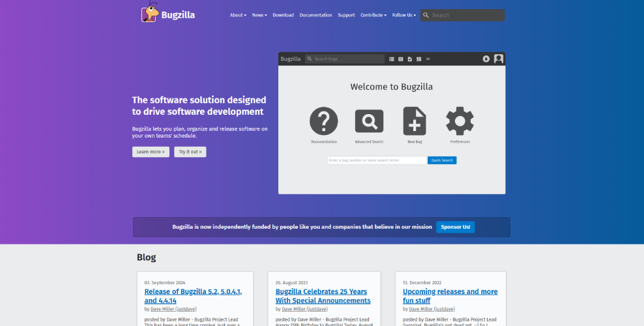Open the Contribute dropdown menu

(x=373, y=15)
